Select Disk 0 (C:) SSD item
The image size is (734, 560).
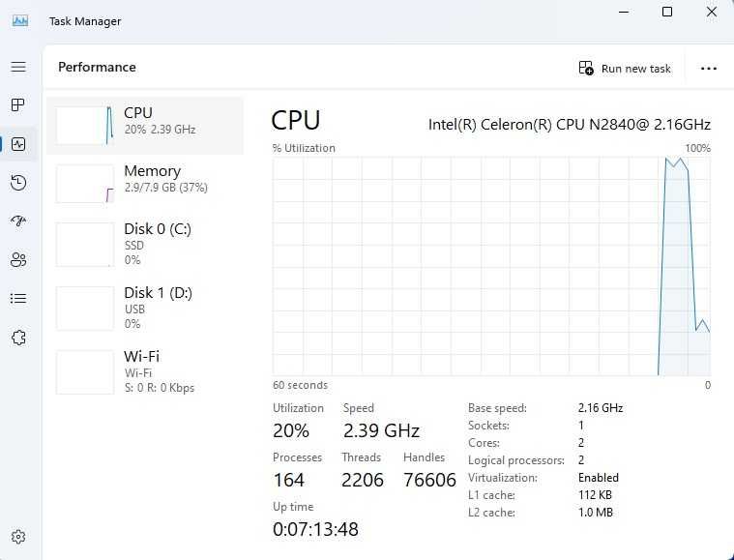coord(145,244)
